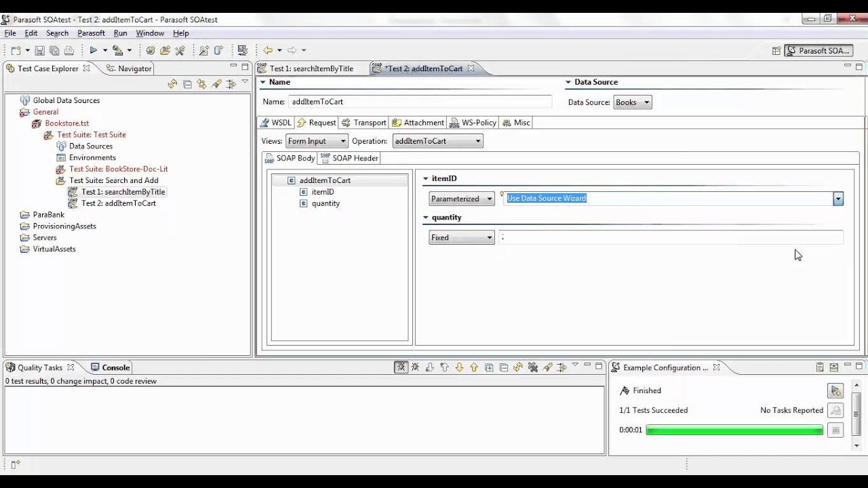Viewport: 868px width, 488px height.
Task: Switch to the WSDL tab
Action: pyautogui.click(x=275, y=123)
